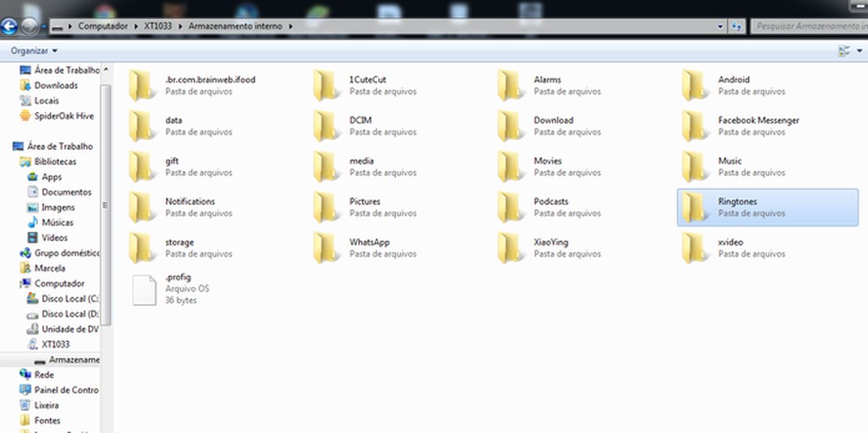Open the Organizar menu

coord(34,51)
